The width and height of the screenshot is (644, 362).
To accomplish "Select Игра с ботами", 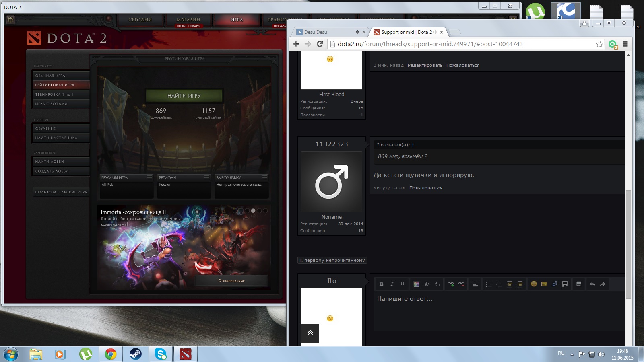I will [61, 104].
